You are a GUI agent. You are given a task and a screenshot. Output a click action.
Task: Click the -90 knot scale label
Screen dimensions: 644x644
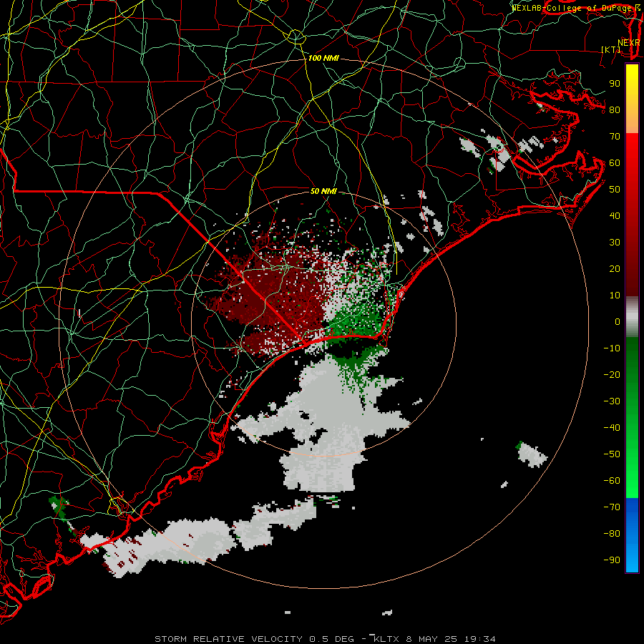click(612, 560)
